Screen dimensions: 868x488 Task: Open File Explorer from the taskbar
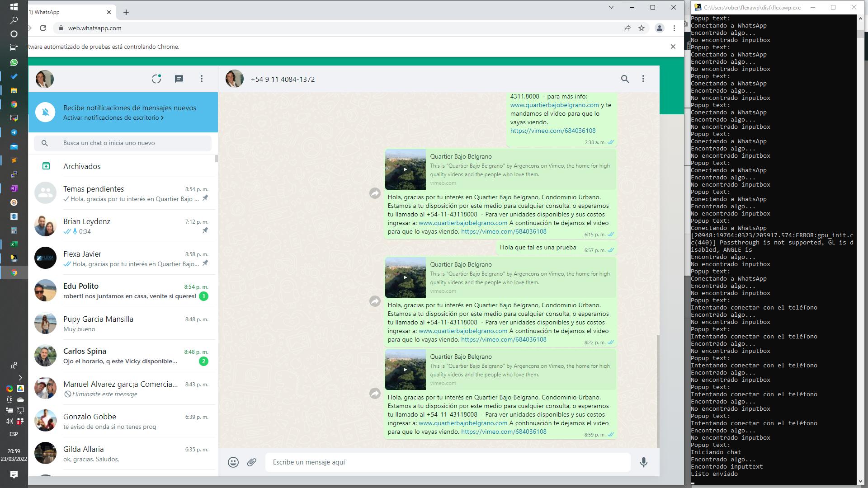tap(14, 90)
